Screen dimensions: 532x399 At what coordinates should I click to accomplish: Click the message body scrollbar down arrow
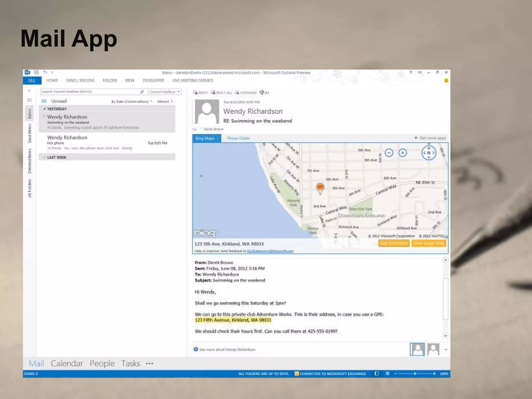(446, 336)
